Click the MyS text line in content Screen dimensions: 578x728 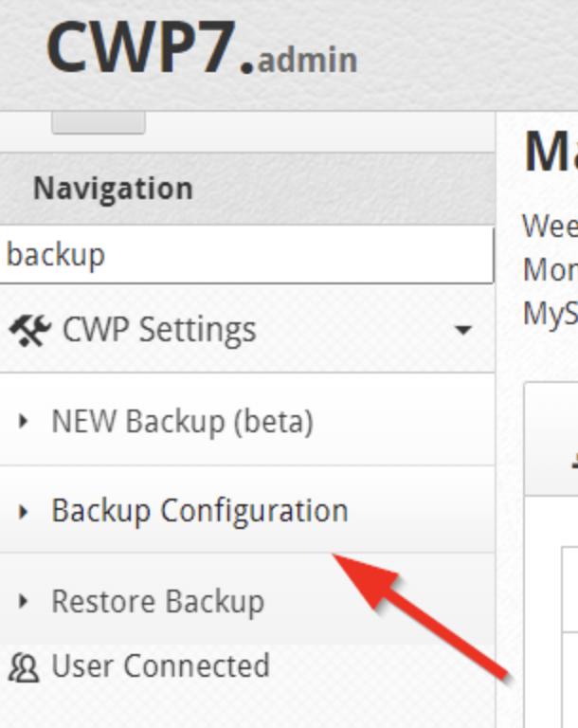click(551, 314)
